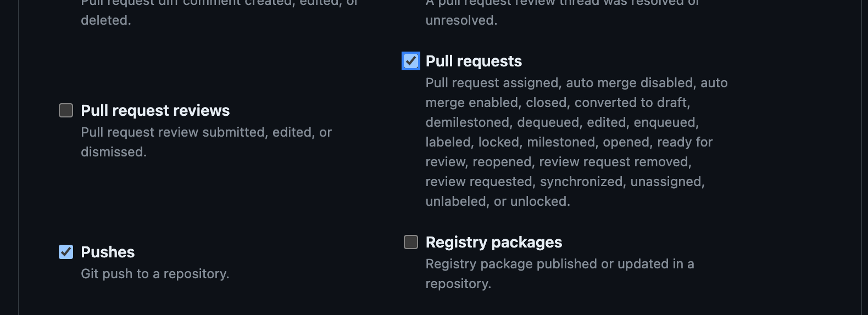Click "Git push to a repository." description

pyautogui.click(x=155, y=274)
